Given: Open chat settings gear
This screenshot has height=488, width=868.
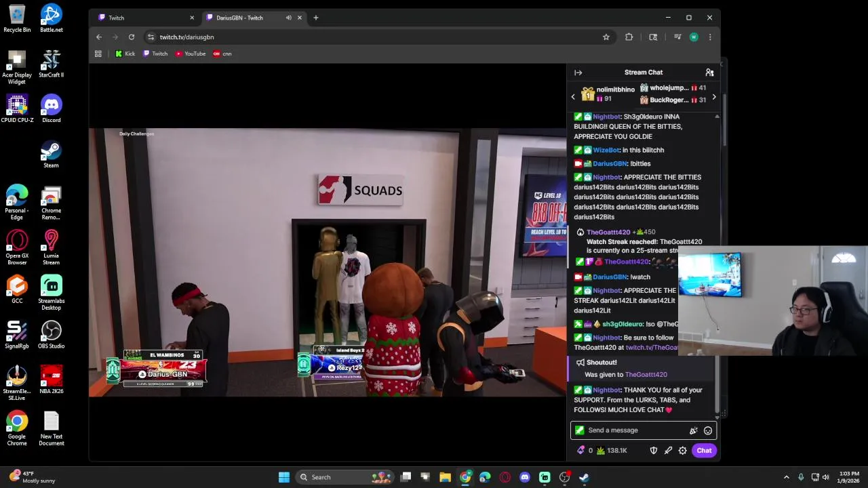Looking at the screenshot, I should pos(683,451).
